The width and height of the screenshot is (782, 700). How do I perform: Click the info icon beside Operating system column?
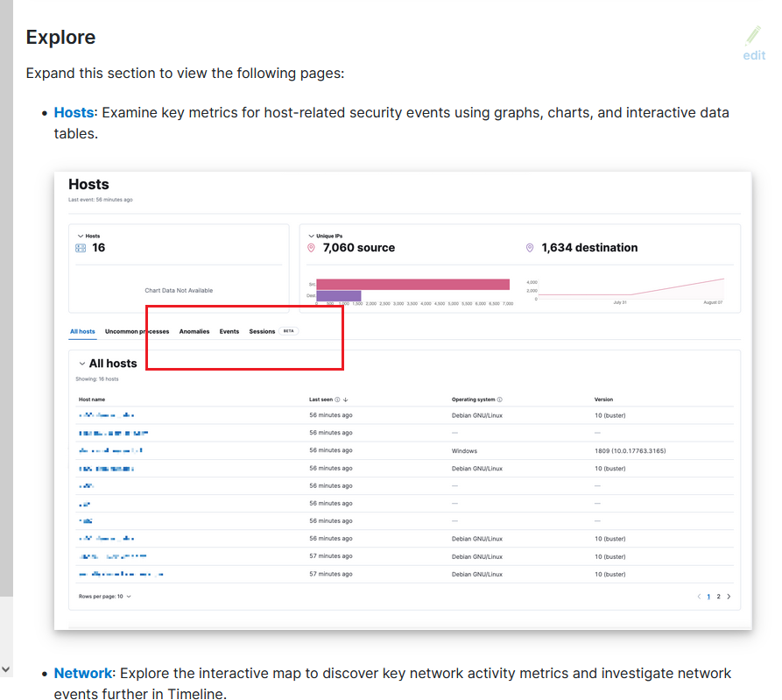pos(501,399)
